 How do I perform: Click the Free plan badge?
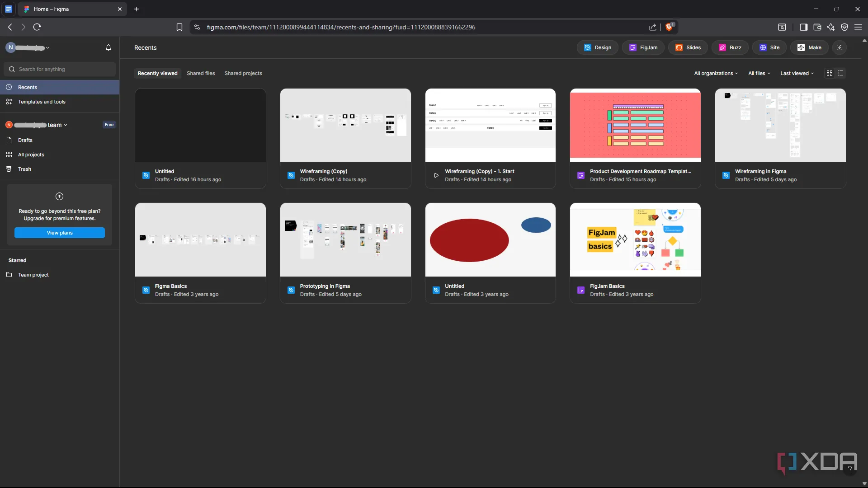coord(109,125)
